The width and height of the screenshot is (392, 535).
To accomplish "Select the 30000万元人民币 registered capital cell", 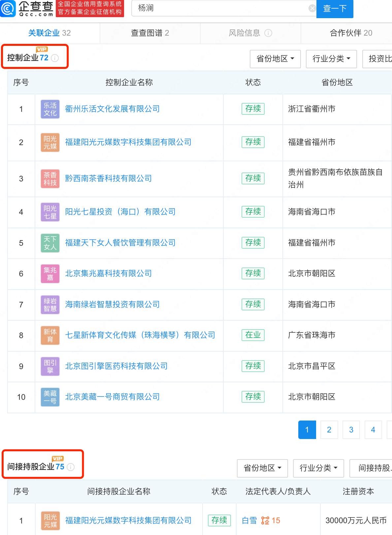I will (x=356, y=520).
